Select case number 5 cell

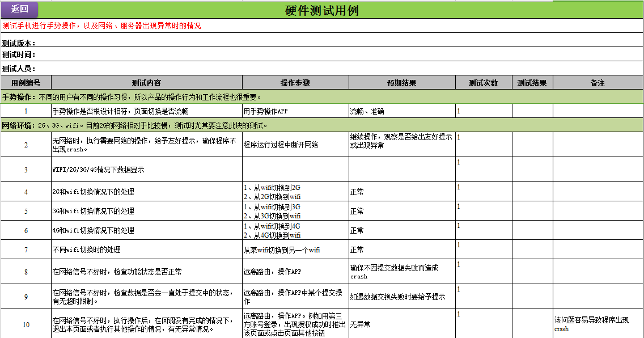click(26, 211)
